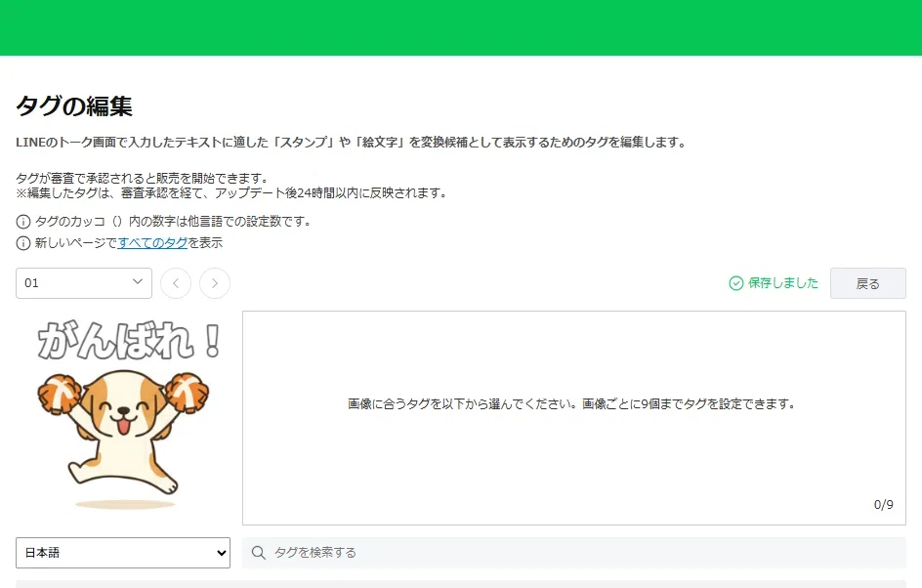The height and width of the screenshot is (588, 922).
Task: Focus the タグを検索する search field
Action: 574,553
